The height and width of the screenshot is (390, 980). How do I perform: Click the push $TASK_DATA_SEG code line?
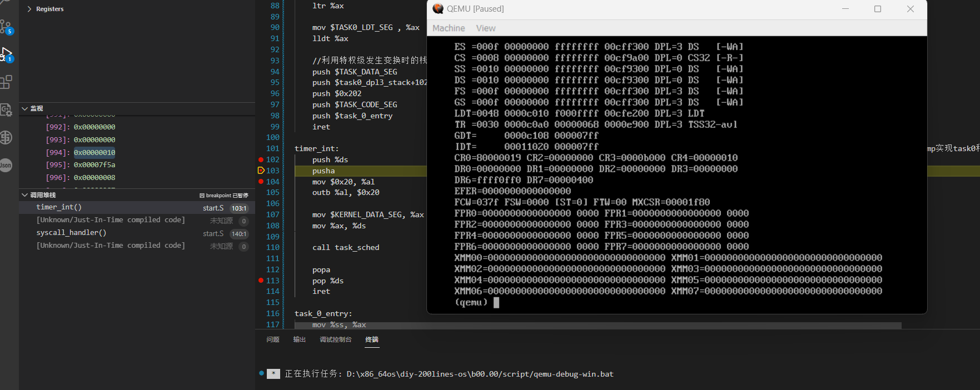click(x=355, y=72)
